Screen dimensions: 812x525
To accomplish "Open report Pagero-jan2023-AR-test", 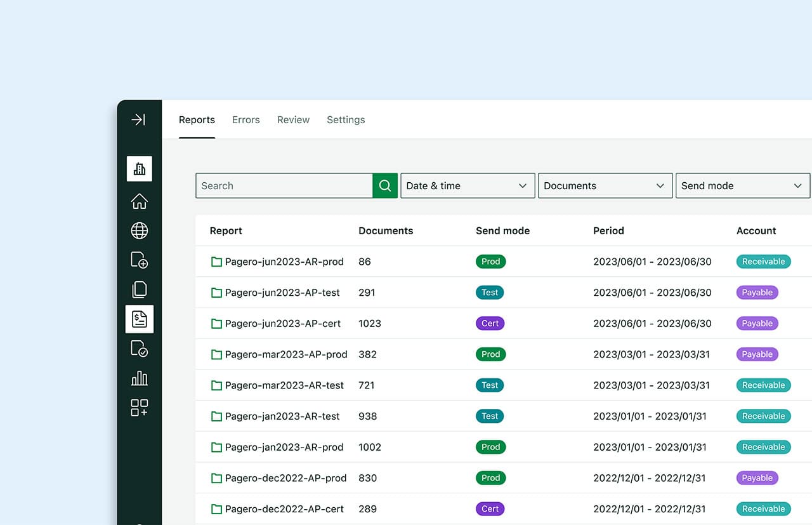I will [282, 416].
